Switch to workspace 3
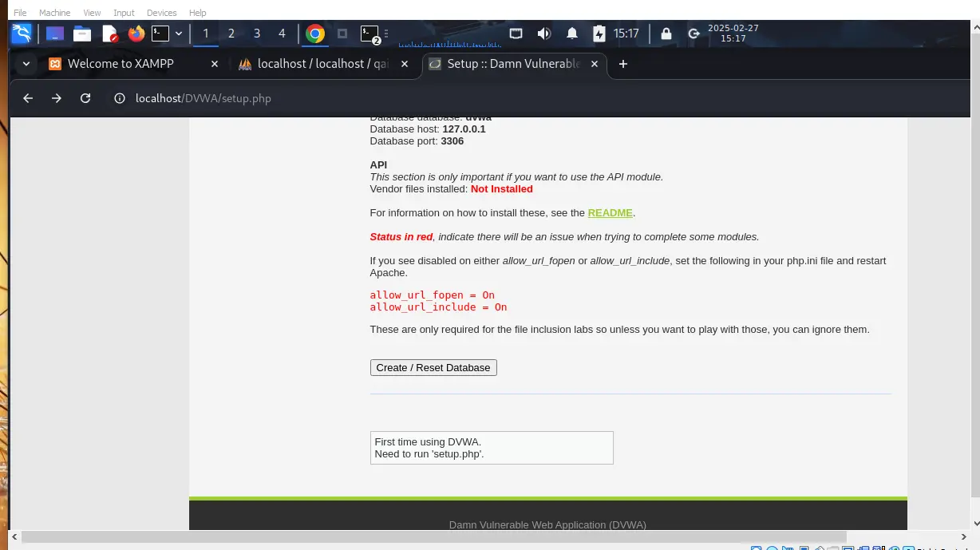Image resolution: width=980 pixels, height=550 pixels. tap(257, 34)
